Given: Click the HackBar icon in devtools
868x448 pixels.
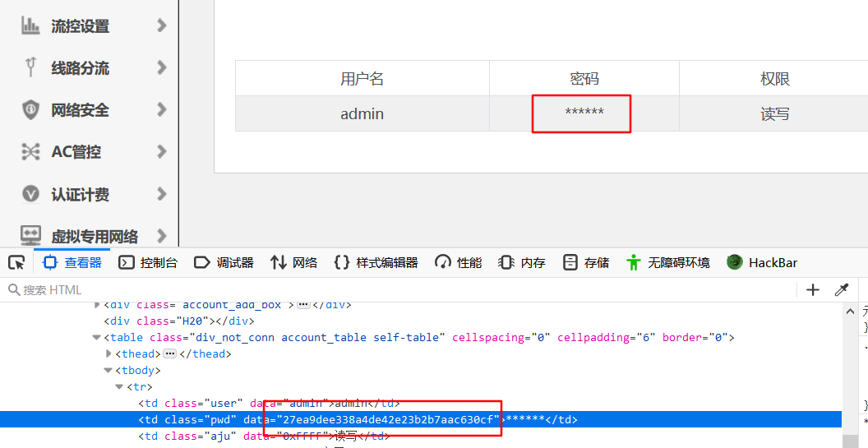Looking at the screenshot, I should tap(735, 262).
